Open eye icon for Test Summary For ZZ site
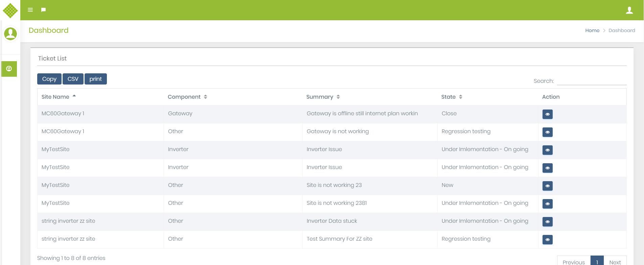This screenshot has width=644, height=265. pyautogui.click(x=547, y=240)
